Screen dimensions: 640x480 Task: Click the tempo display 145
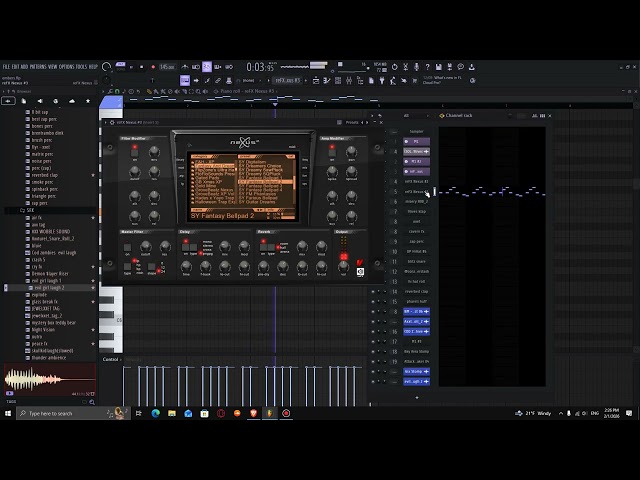pyautogui.click(x=167, y=67)
